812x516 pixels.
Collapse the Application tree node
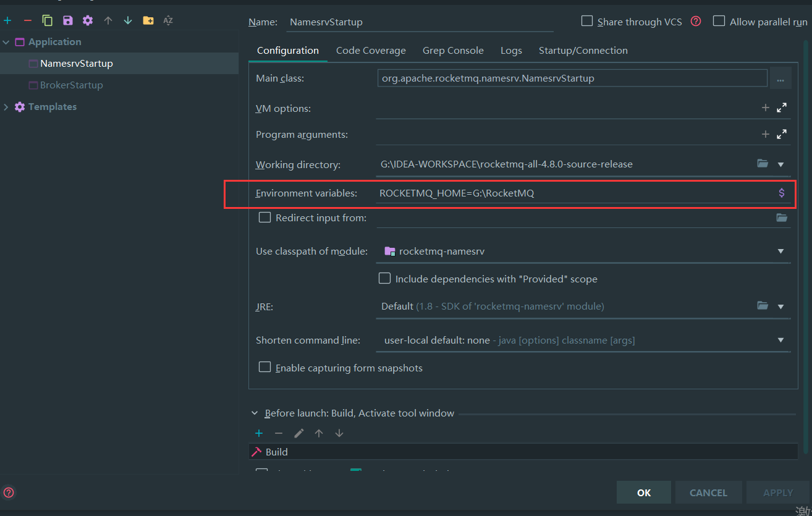pos(6,42)
